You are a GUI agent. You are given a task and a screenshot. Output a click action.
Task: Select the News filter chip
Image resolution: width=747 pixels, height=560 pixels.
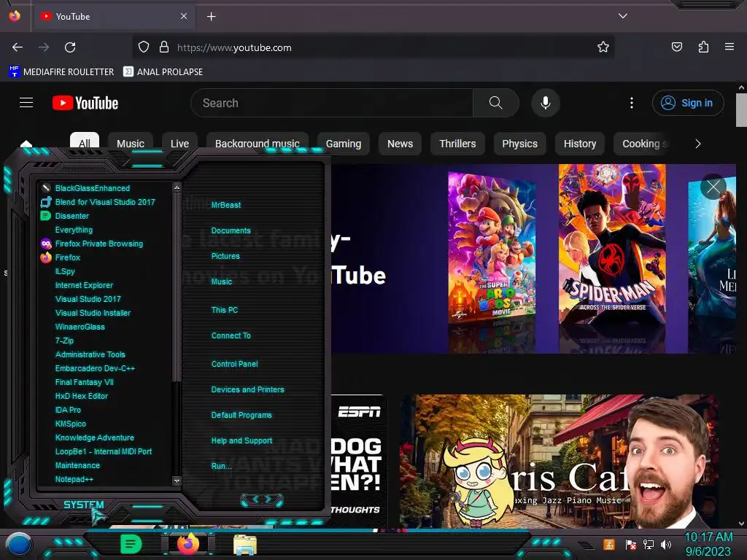[x=400, y=144]
